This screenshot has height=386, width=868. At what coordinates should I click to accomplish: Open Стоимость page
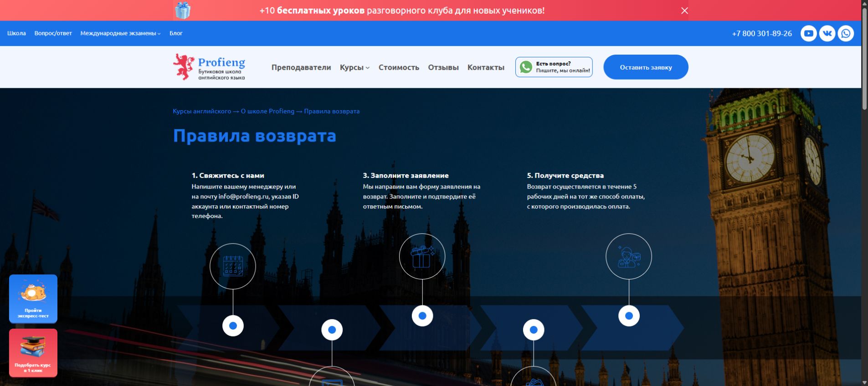pyautogui.click(x=399, y=67)
